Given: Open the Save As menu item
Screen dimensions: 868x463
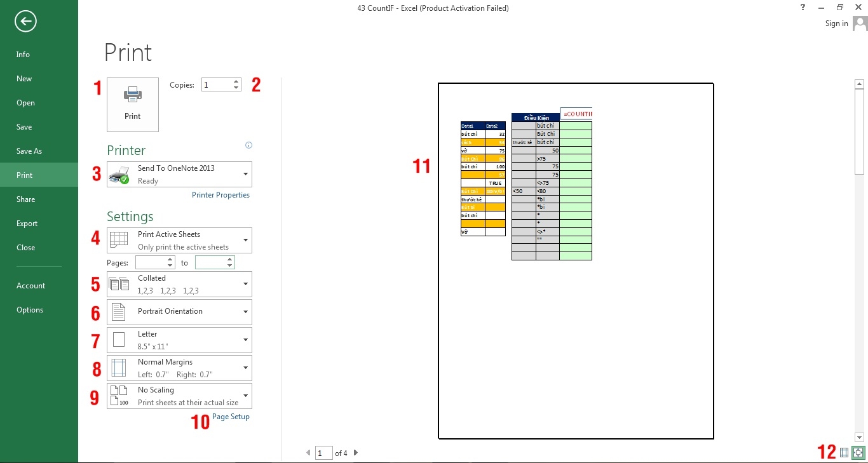Looking at the screenshot, I should [29, 151].
